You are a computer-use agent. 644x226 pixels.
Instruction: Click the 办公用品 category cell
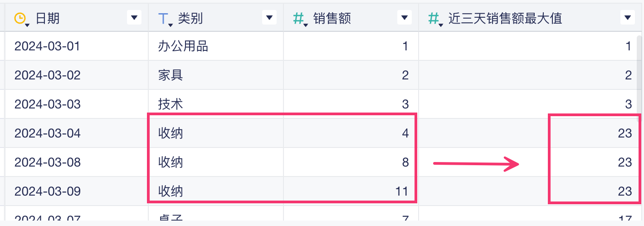pos(183,46)
